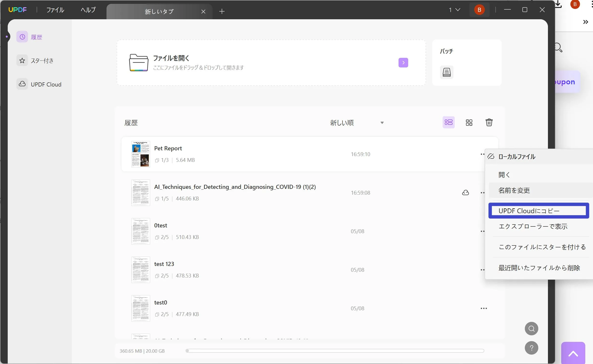Open the Pet Report thumbnail
Screen dimensions: 593x364
141,154
